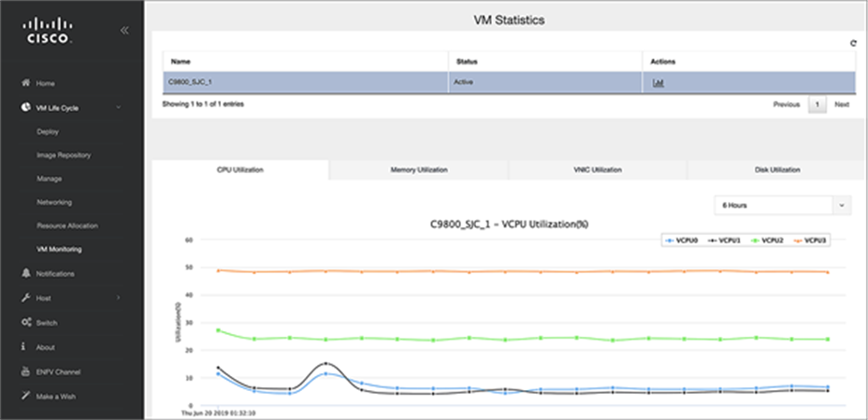The height and width of the screenshot is (420, 868).
Task: Open the Deploy page
Action: [48, 132]
